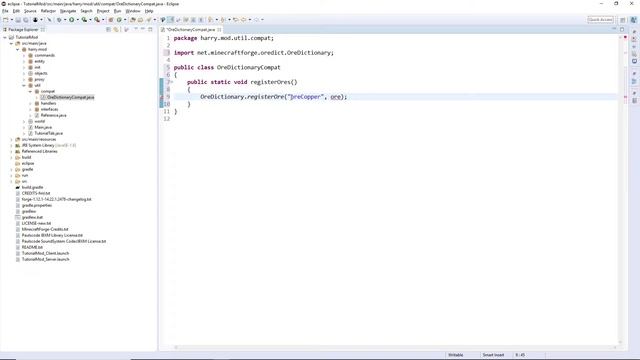The height and width of the screenshot is (360, 640).
Task: Click the External Tools run icon
Action: pyautogui.click(x=97, y=20)
